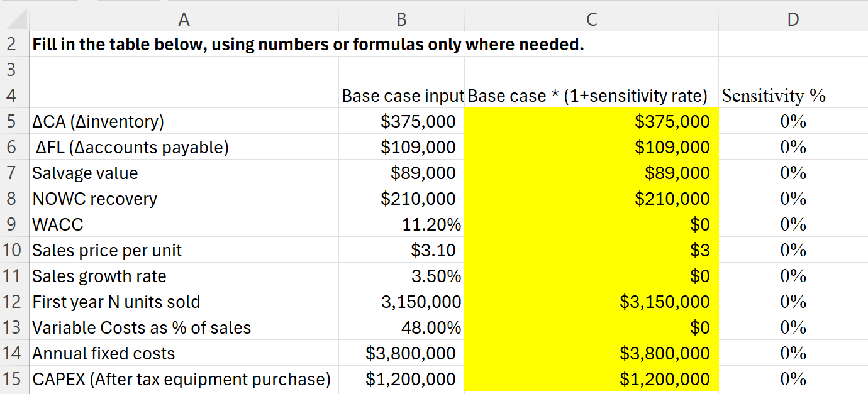The image size is (868, 394).
Task: Click the 3,150,000 units sold cell
Action: tap(401, 302)
